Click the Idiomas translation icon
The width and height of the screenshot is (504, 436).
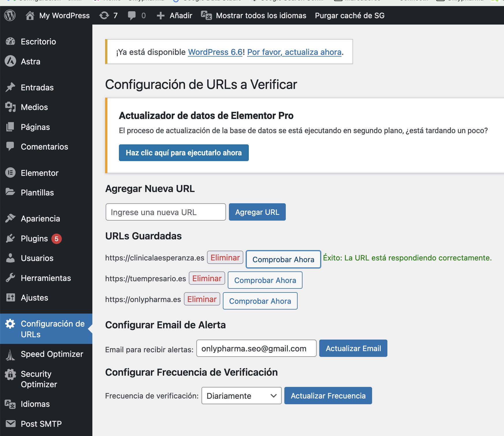[10, 404]
